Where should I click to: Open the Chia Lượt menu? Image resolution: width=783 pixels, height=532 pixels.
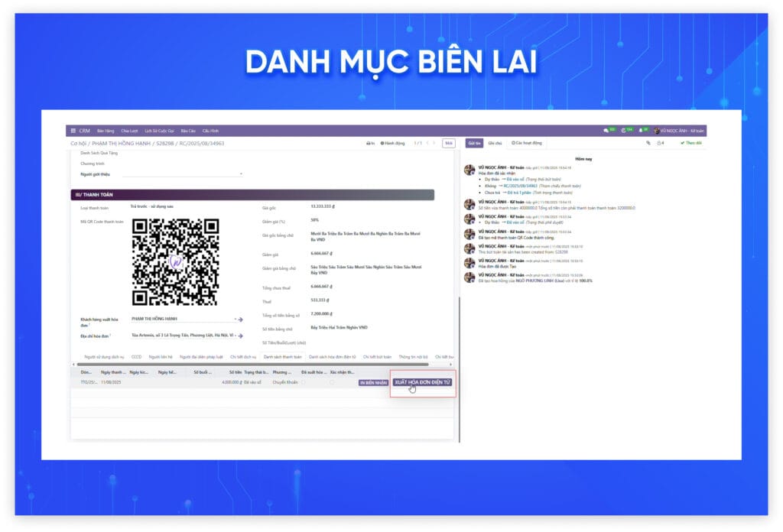pos(129,131)
